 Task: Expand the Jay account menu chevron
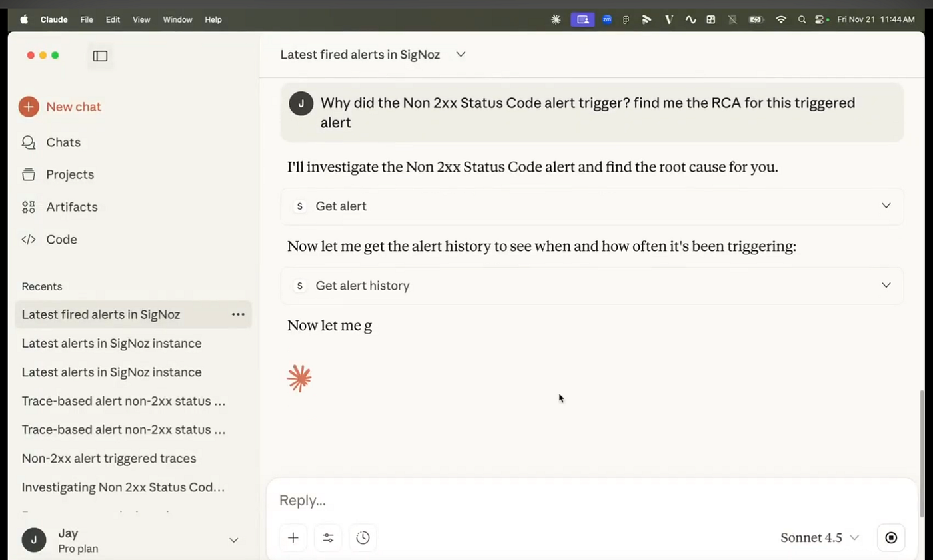234,540
